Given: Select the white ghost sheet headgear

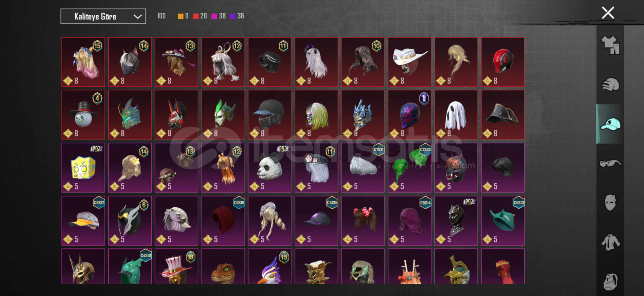Looking at the screenshot, I should pos(456,115).
